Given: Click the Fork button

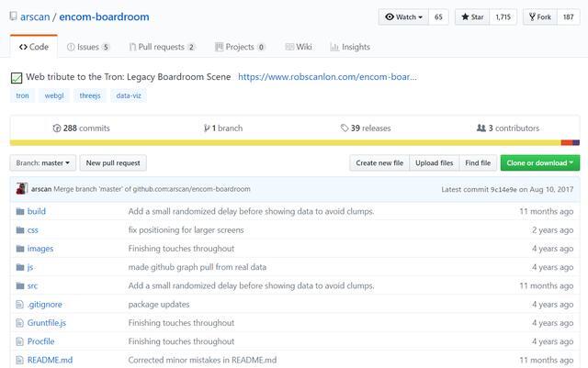Looking at the screenshot, I should click(x=540, y=17).
